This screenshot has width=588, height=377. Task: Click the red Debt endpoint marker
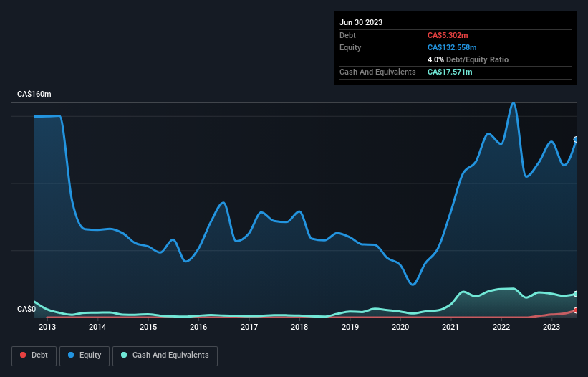click(576, 310)
